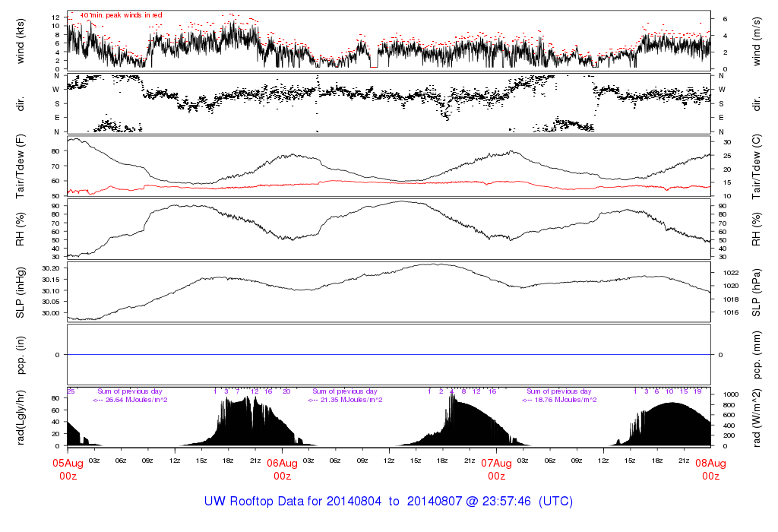Click the "30.00" tick on SLP axis
This screenshot has height=532, width=778.
coord(51,313)
